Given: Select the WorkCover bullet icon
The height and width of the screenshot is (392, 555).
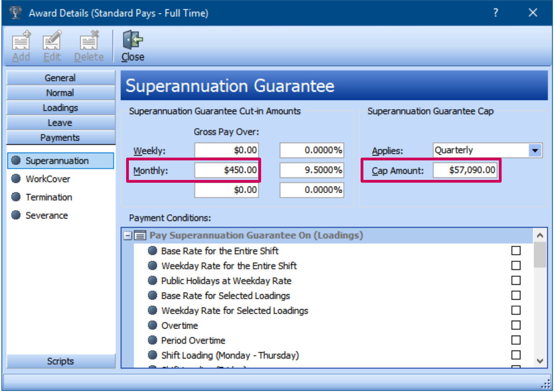Looking at the screenshot, I should pyautogui.click(x=16, y=178).
